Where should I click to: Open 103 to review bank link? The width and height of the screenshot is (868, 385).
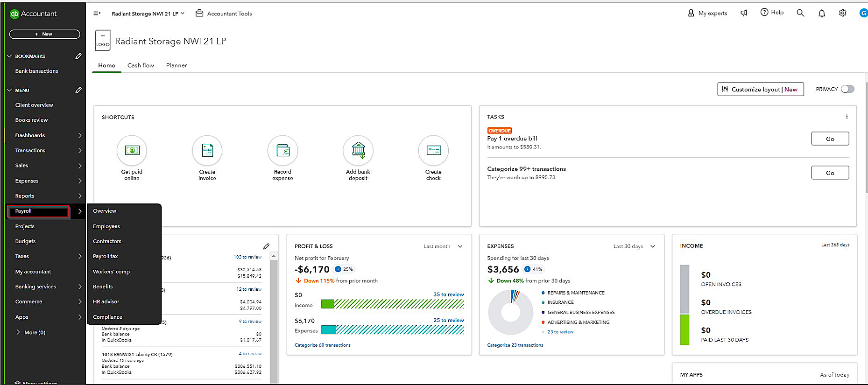247,257
